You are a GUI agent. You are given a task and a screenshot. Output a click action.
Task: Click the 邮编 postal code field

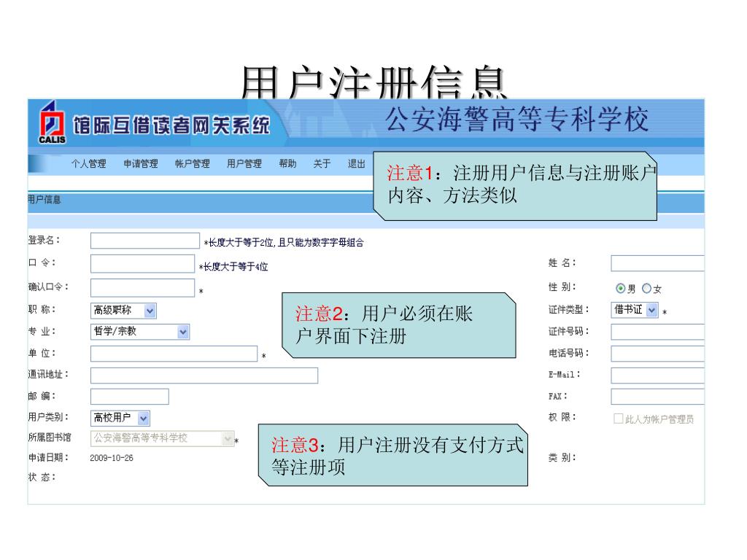[x=130, y=396]
